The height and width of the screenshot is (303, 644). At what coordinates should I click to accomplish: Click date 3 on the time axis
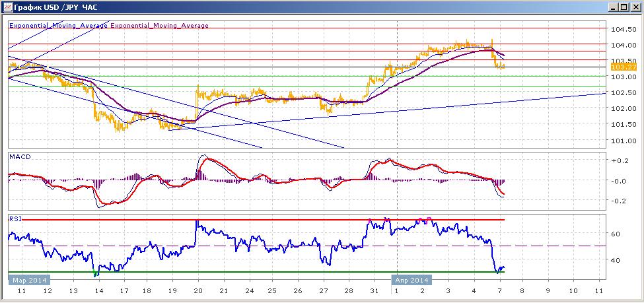[448, 291]
